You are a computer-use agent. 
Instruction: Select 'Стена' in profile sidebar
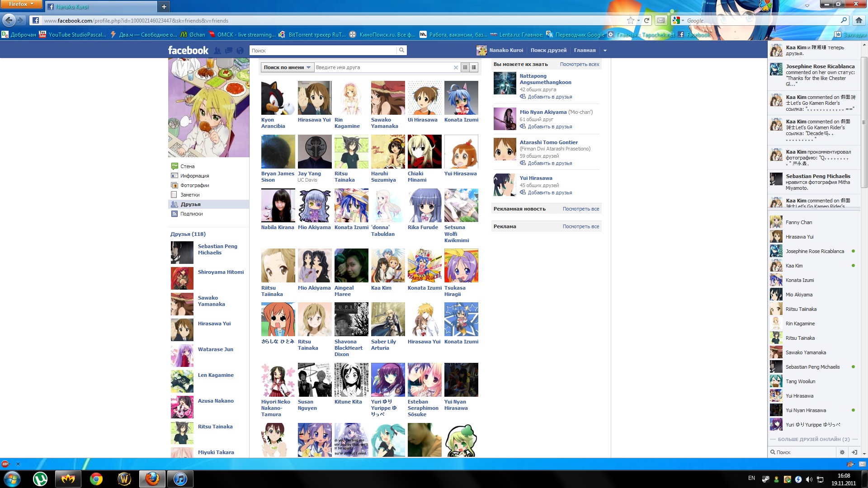pos(187,166)
